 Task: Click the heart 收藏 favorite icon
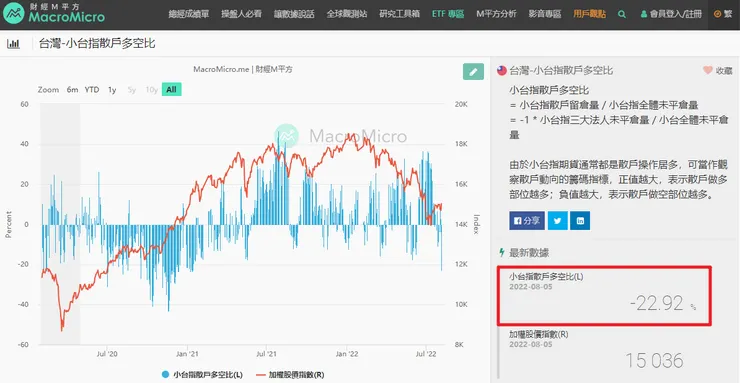[707, 70]
